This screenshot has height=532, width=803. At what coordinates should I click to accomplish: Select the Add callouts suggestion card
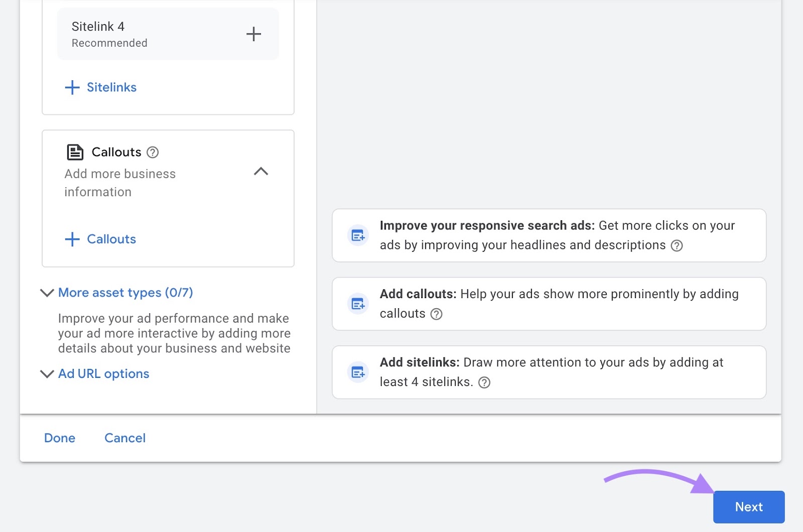click(x=549, y=304)
